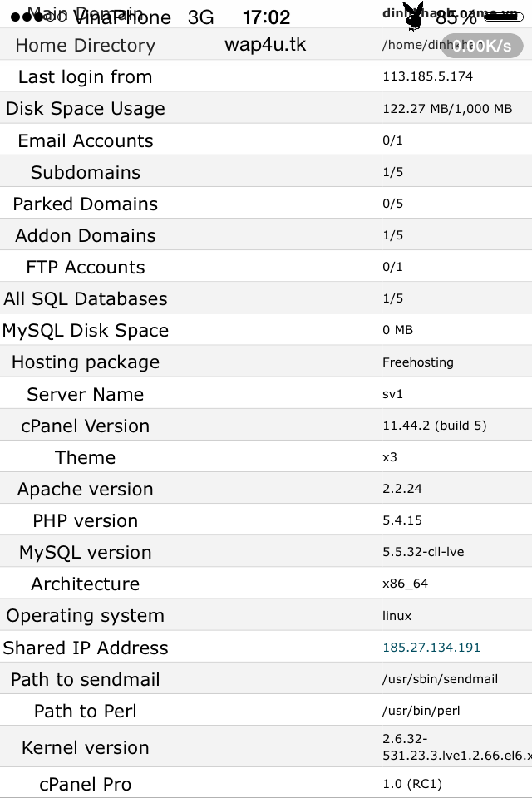
Task: Tap the Freehosting package value
Action: [418, 362]
